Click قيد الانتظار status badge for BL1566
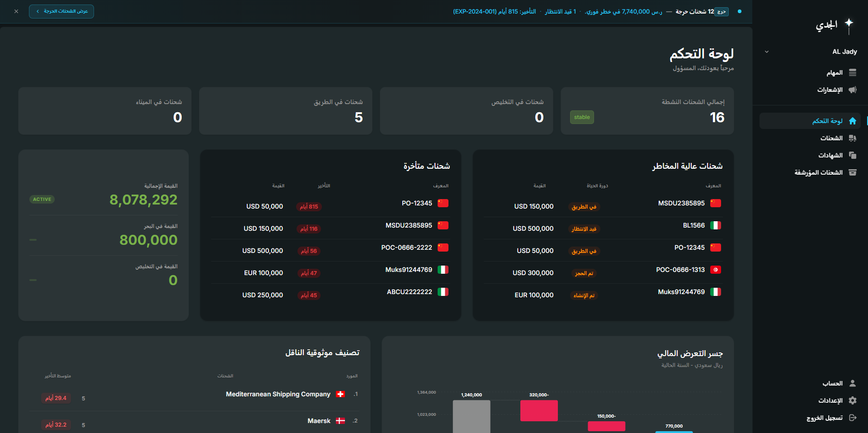The height and width of the screenshot is (433, 868). click(584, 229)
